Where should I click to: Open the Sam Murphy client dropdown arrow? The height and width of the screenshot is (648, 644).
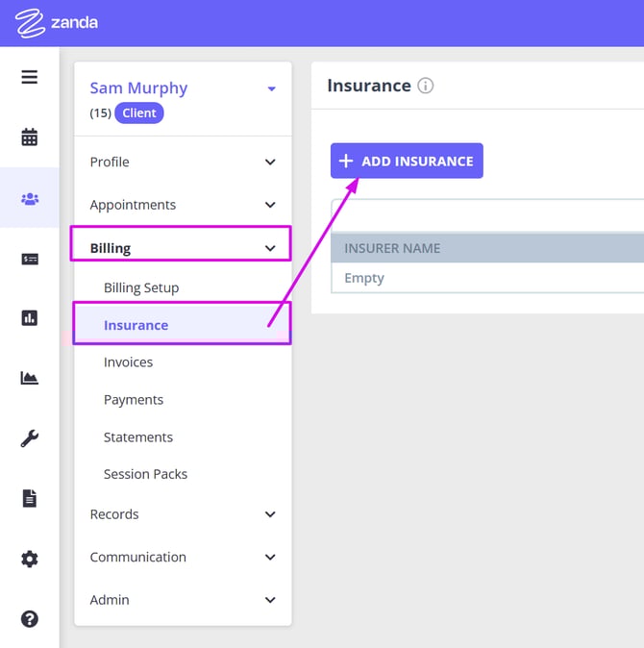271,88
